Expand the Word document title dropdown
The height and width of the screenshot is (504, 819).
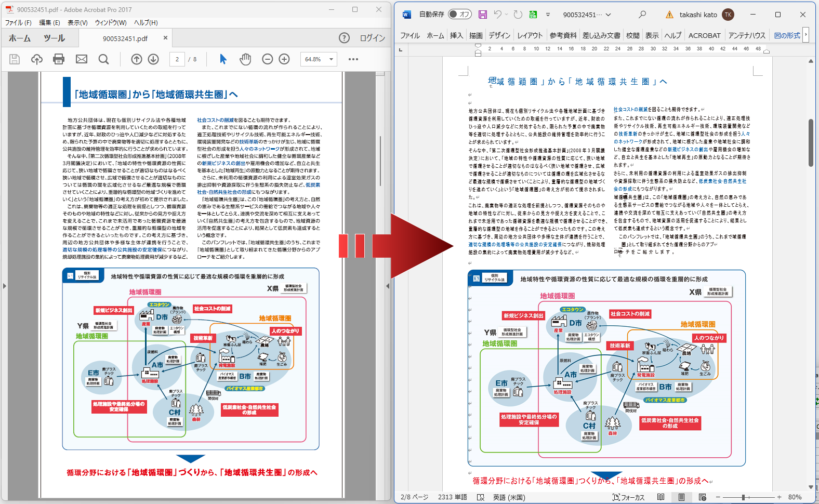click(x=609, y=15)
